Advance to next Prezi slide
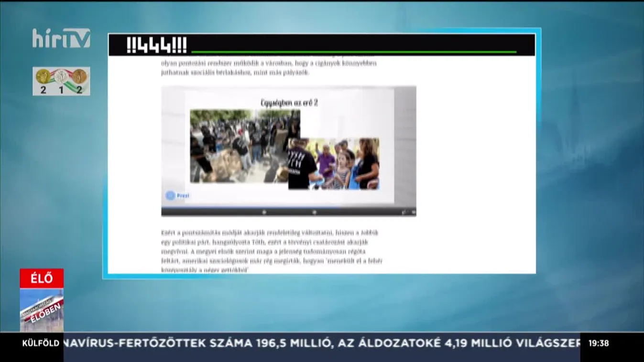Screen dimensions: 644x362 click(x=314, y=212)
